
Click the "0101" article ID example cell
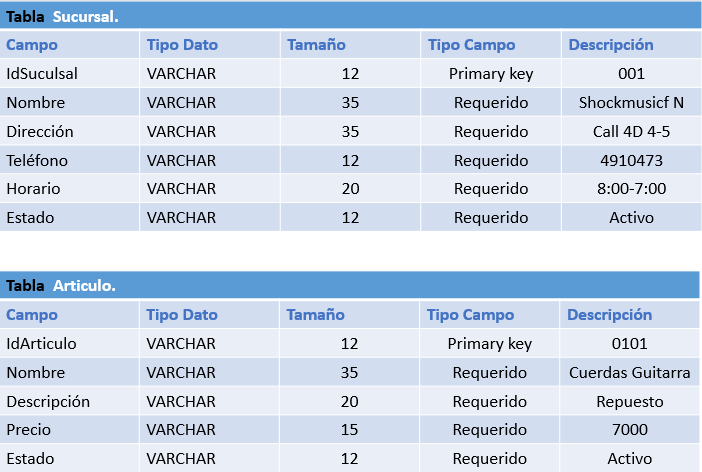[630, 343]
